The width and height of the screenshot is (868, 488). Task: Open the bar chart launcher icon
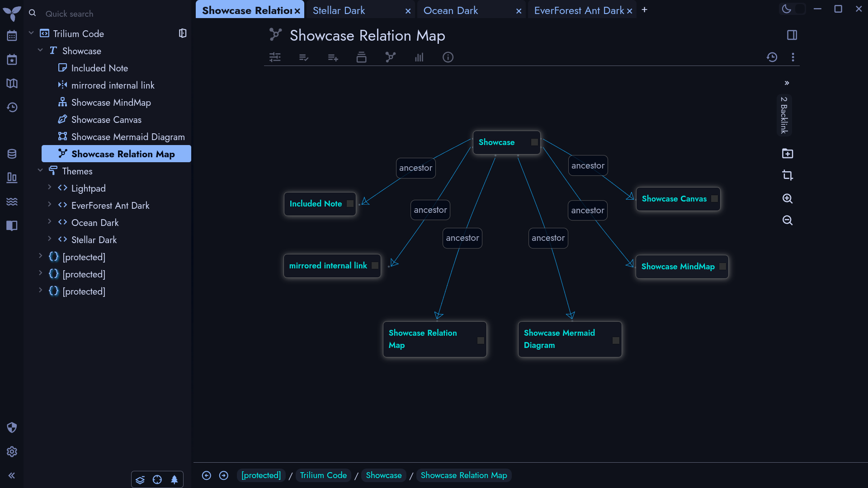[x=12, y=178]
